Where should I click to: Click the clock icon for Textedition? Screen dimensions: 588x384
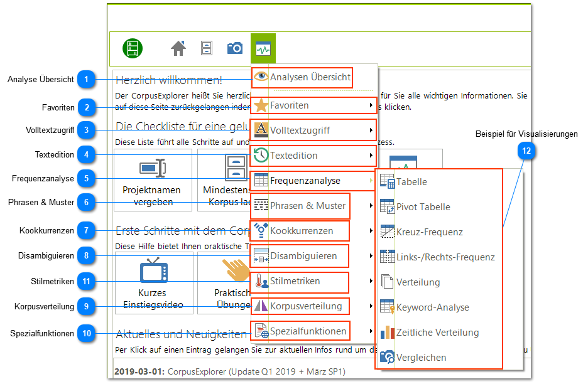pos(261,155)
